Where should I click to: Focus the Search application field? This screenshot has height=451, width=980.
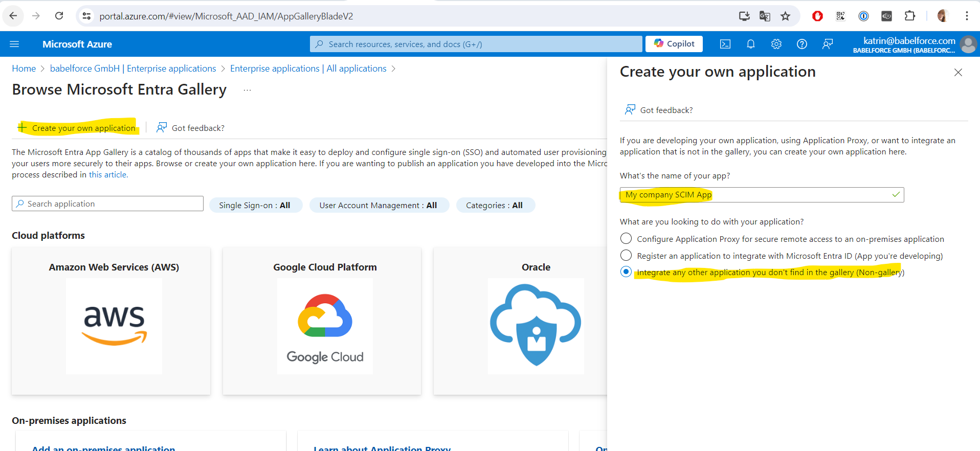pos(107,204)
